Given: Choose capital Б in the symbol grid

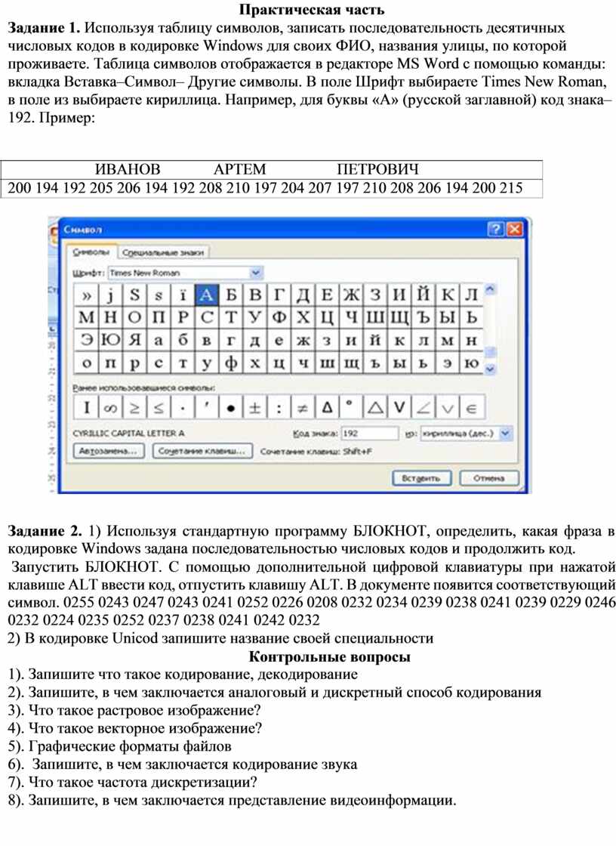Looking at the screenshot, I should pyautogui.click(x=231, y=295).
